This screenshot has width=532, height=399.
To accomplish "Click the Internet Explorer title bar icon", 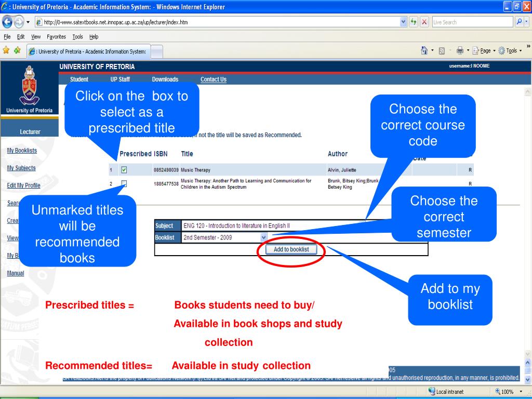I will 5,6.
